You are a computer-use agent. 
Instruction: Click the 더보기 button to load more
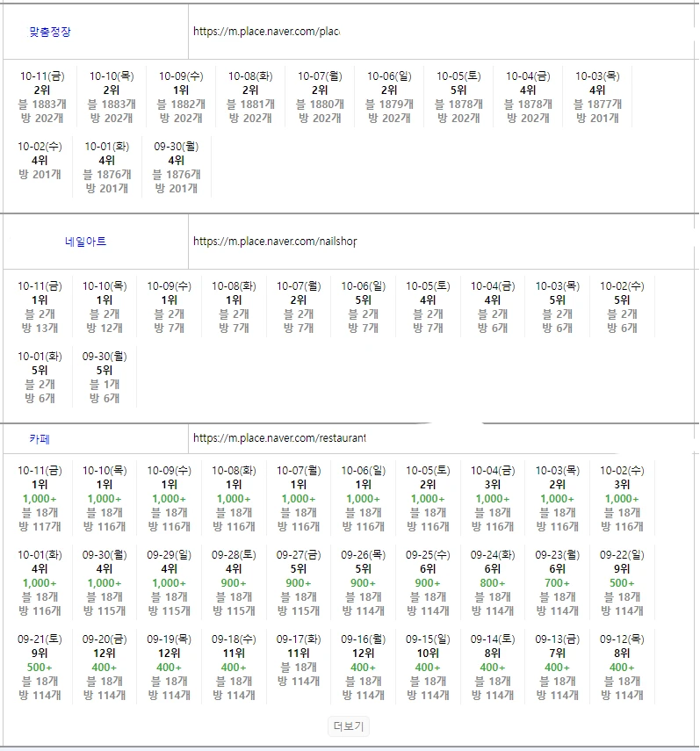click(x=349, y=726)
